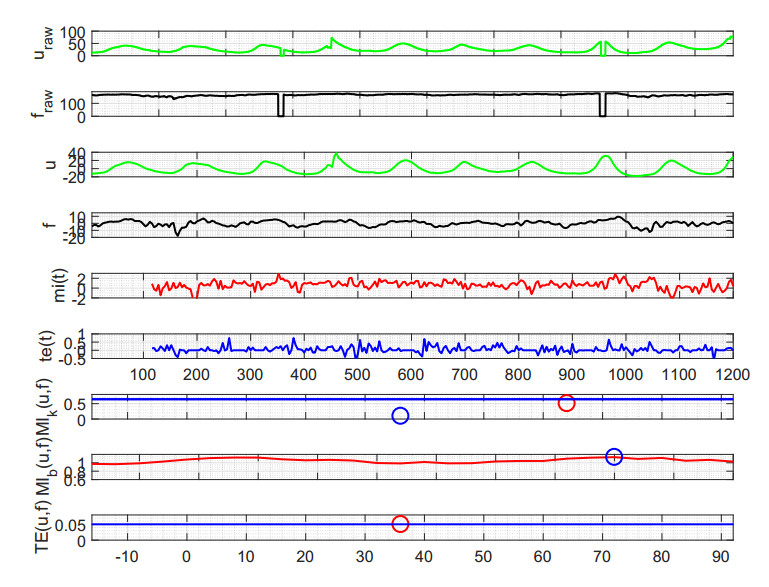Image resolution: width=769 pixels, height=587 pixels.
Task: Select the blue circle on MI_b curve
Action: tap(614, 457)
